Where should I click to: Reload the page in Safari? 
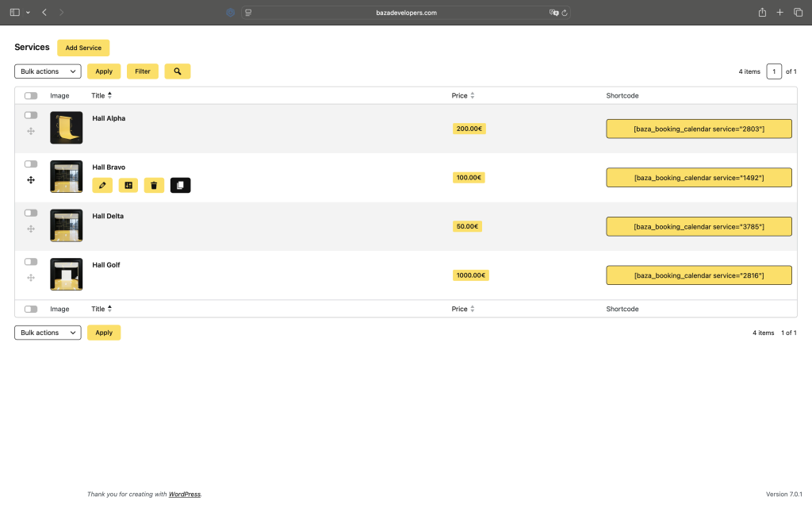tap(565, 13)
